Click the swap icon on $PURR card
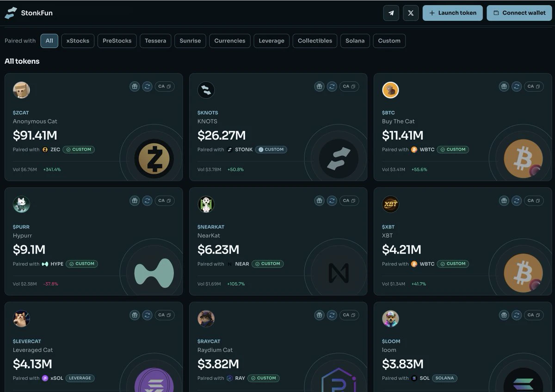 [147, 201]
